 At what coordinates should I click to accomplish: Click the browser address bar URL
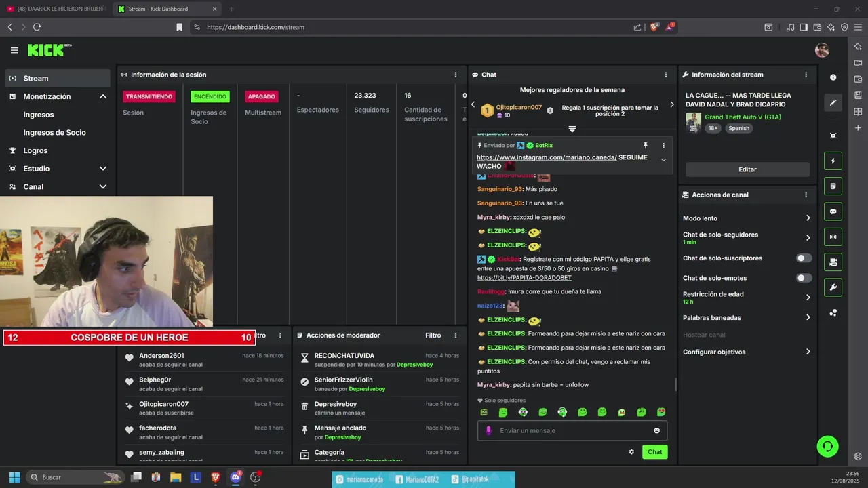coord(256,27)
